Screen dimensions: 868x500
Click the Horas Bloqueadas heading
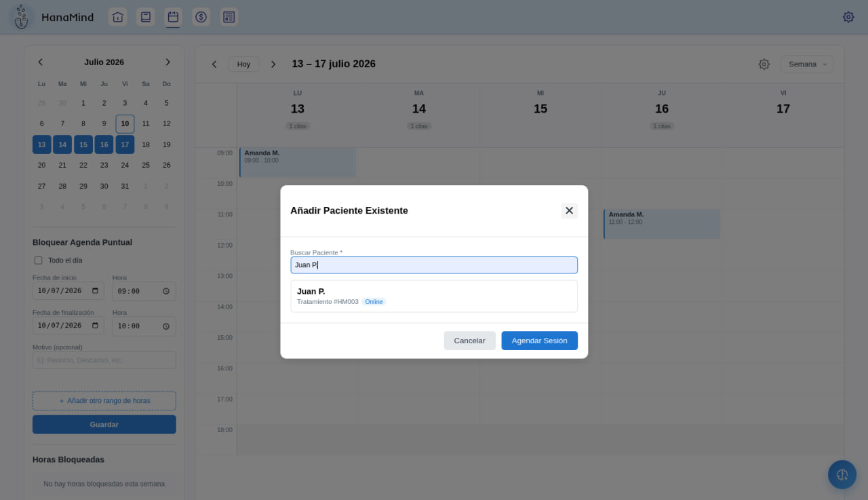click(x=68, y=459)
